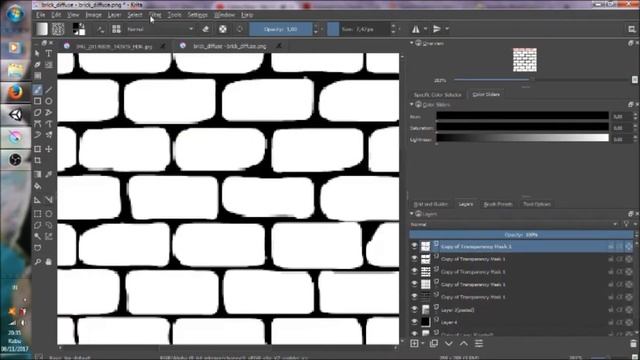Open the Settings menu
This screenshot has height=360, width=640.
pyautogui.click(x=198, y=15)
